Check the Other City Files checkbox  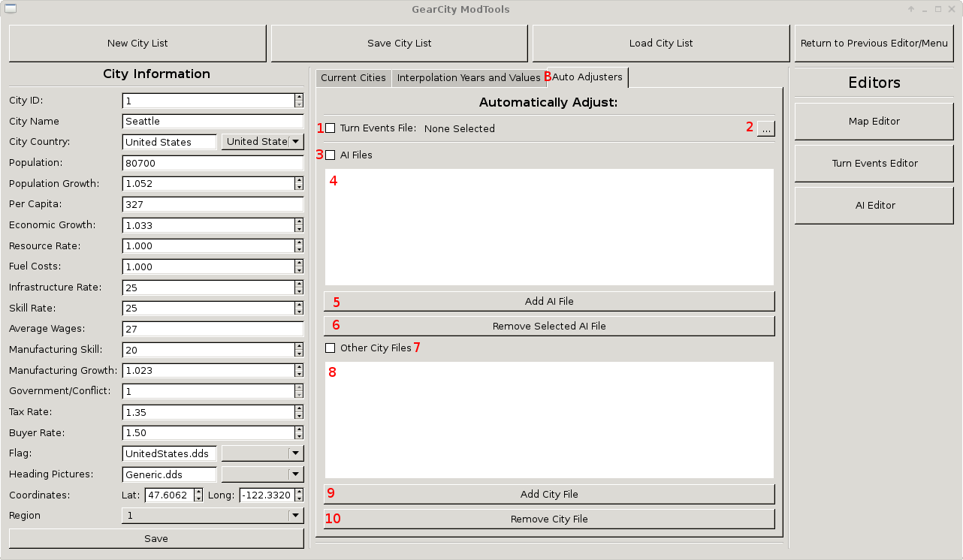331,348
